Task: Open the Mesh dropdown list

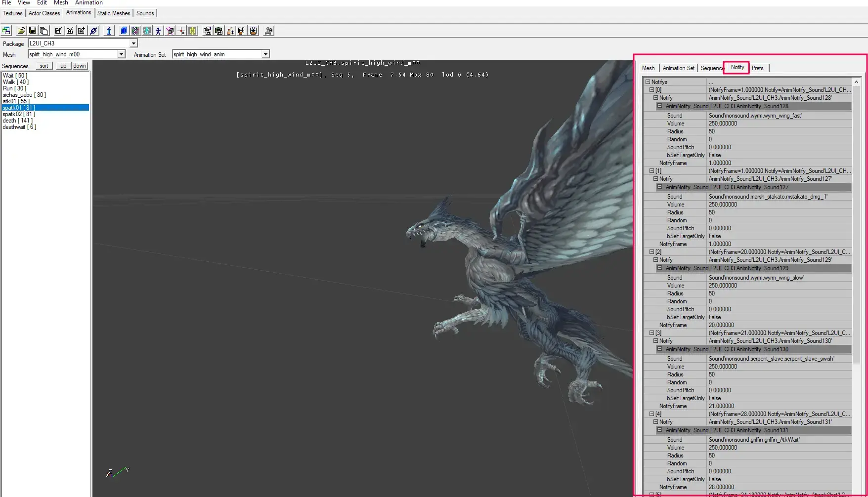Action: point(121,54)
